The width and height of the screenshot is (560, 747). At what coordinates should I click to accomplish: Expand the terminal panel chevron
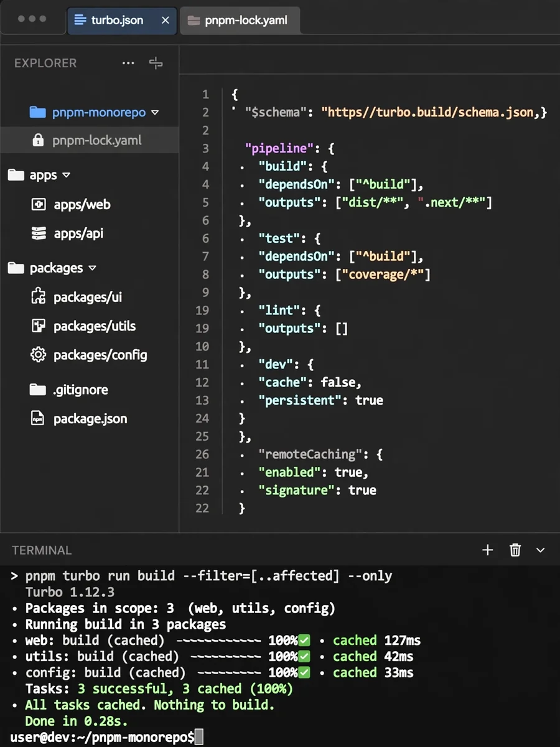(540, 550)
